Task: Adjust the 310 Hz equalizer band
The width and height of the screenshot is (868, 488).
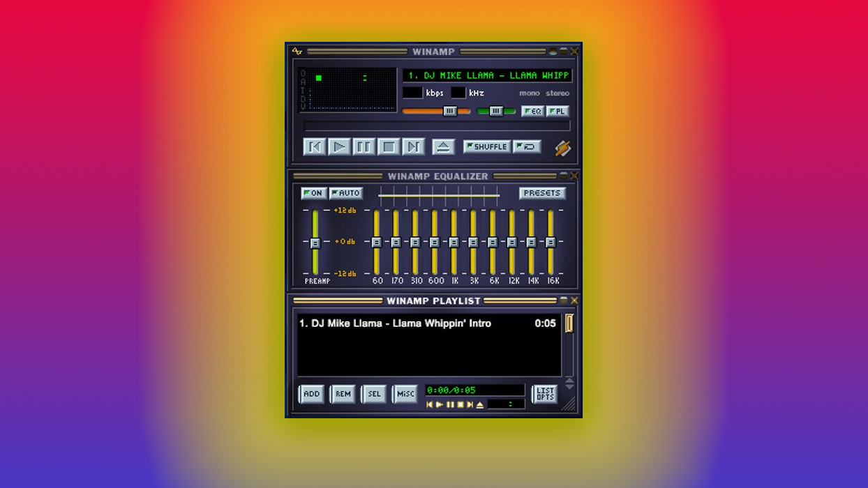Action: coord(415,242)
